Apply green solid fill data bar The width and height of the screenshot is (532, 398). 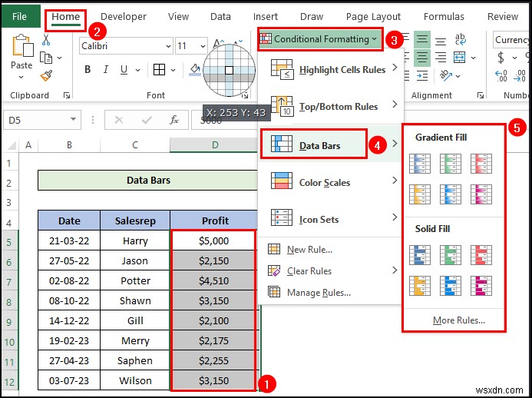pos(451,255)
